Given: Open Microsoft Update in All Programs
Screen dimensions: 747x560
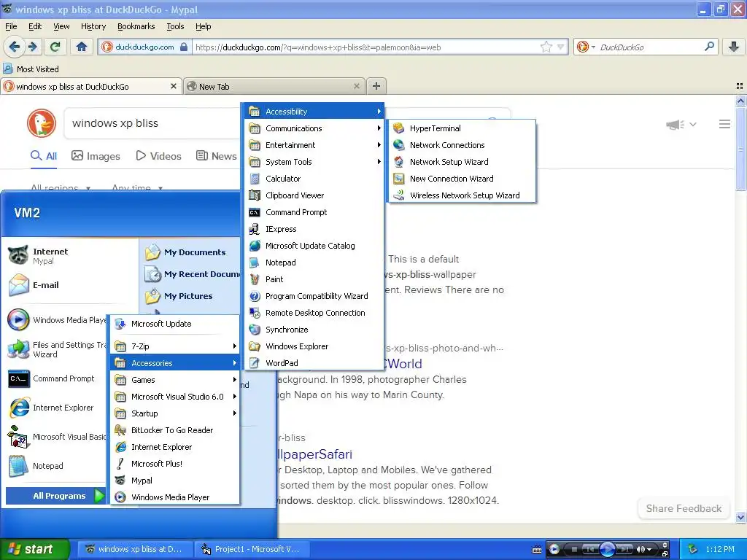Looking at the screenshot, I should (x=174, y=324).
